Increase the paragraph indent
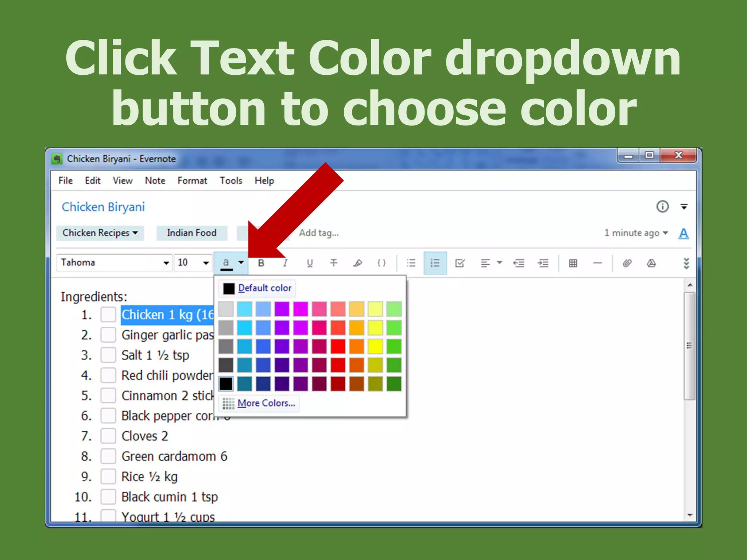Viewport: 747px width, 560px height. click(543, 263)
